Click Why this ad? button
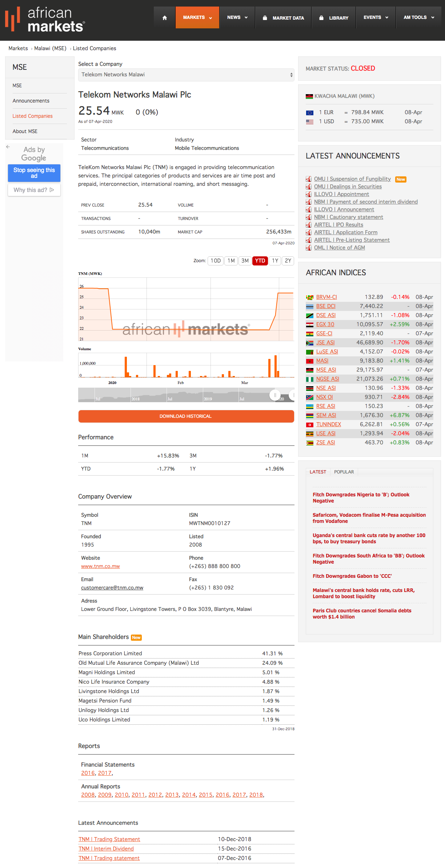This screenshot has height=868, width=445. click(34, 190)
